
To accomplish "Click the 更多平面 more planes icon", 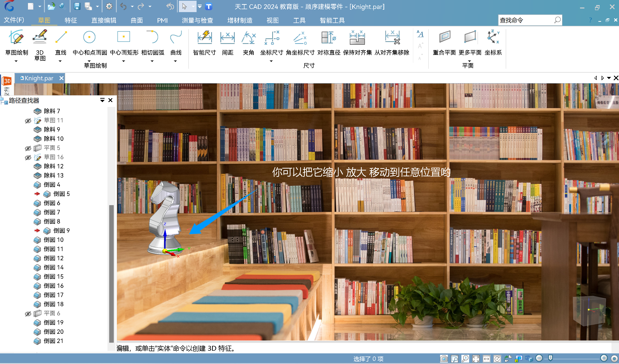I will tap(470, 37).
